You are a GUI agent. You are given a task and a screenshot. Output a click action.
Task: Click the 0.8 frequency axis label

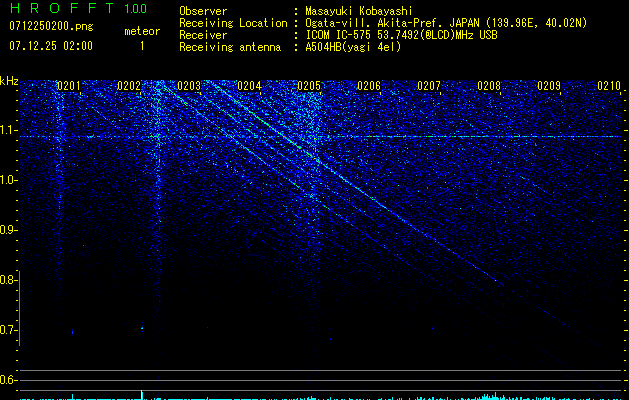9,280
